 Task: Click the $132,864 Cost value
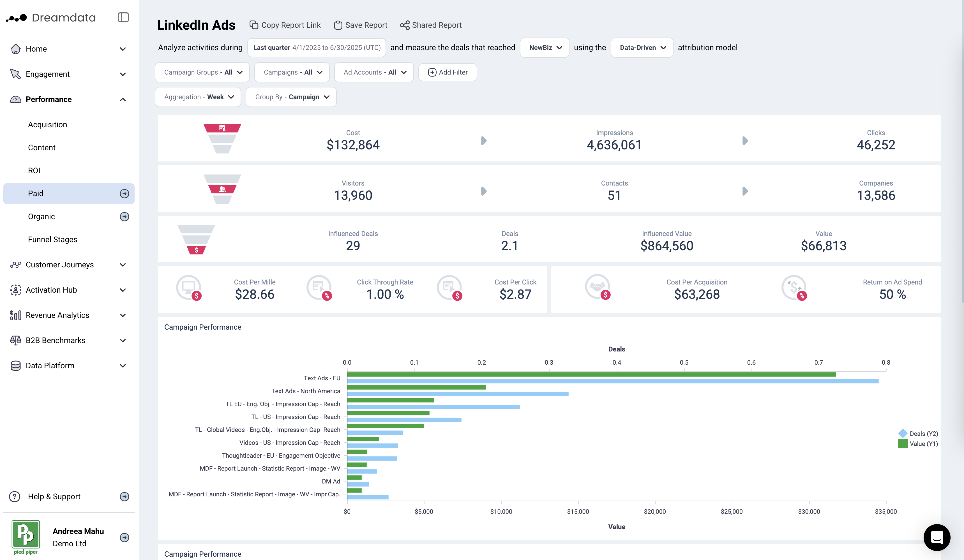click(353, 145)
